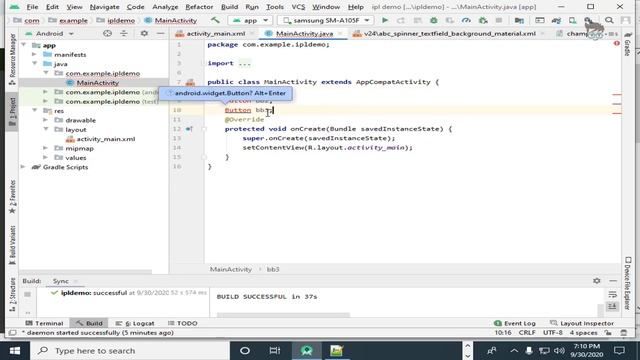Attach debugger to Android process icon
This screenshot has width=640, height=360.
(483, 20)
